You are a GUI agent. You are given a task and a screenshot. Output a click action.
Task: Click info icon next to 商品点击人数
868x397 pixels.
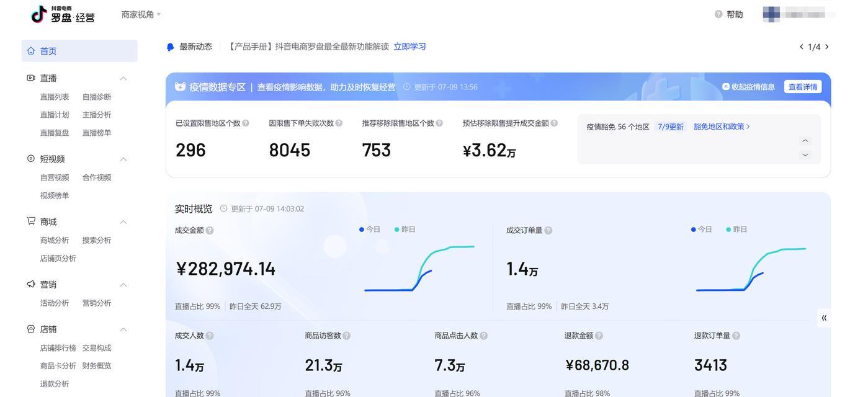484,336
